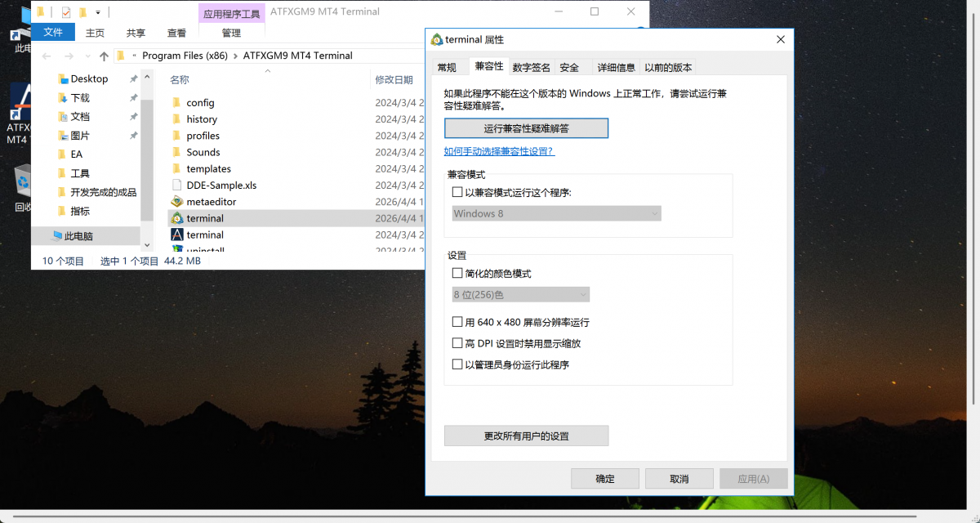Open the 8 位(256)色 color dropdown
The image size is (980, 523).
click(x=521, y=294)
